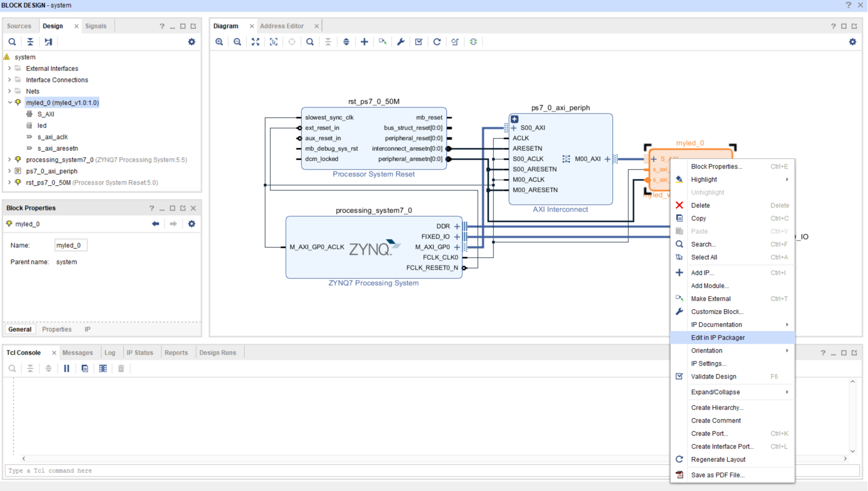
Task: Click the search icon in Tcl Console toolbar
Action: tap(12, 369)
